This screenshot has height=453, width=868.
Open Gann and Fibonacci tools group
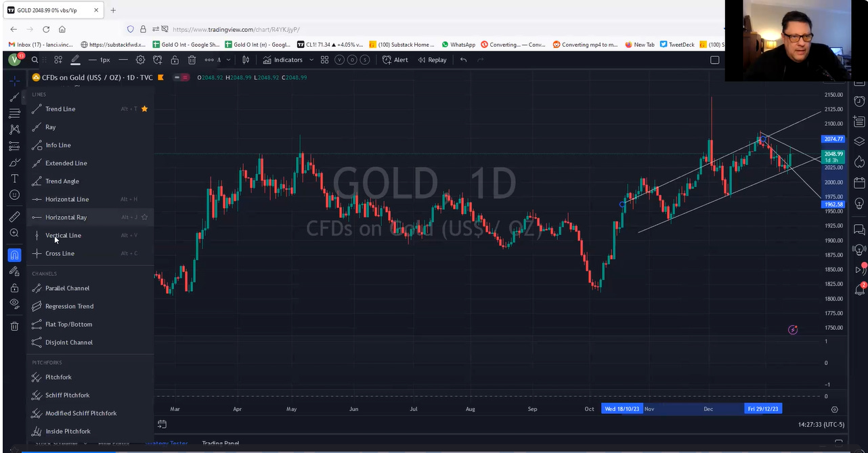(14, 113)
